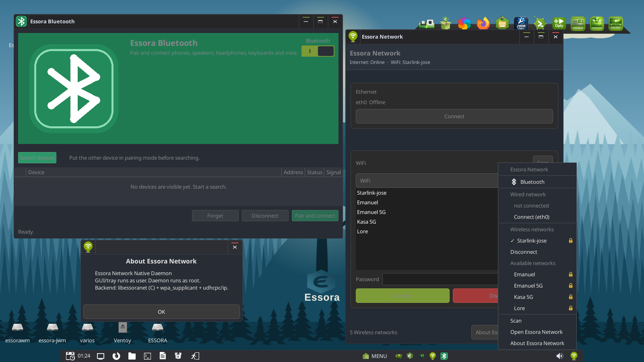This screenshot has height=362, width=644.
Task: Open the browser icon in the taskbar
Action: point(116,356)
